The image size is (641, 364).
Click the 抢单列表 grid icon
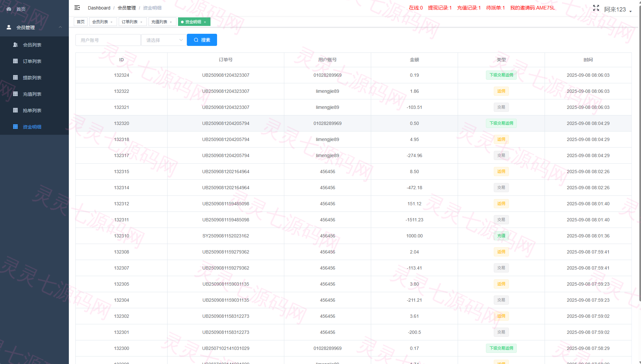click(15, 110)
